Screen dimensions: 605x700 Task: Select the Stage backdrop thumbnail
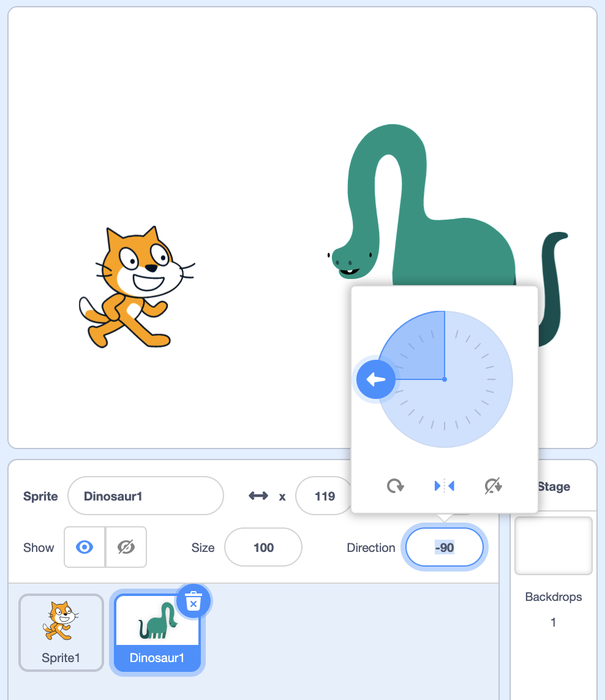(554, 546)
